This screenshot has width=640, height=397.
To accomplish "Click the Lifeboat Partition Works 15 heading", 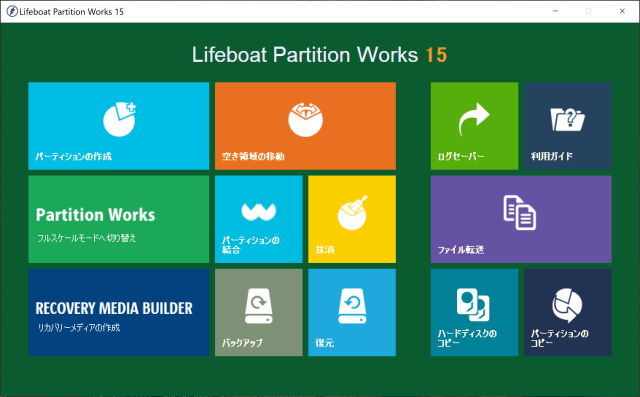I will [320, 55].
